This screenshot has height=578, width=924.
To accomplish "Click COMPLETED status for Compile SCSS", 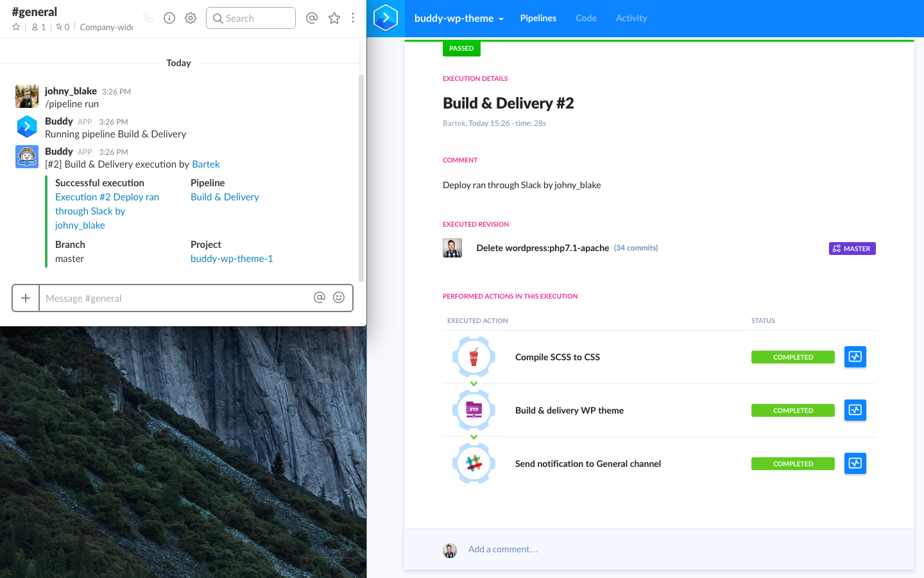I will pyautogui.click(x=793, y=357).
